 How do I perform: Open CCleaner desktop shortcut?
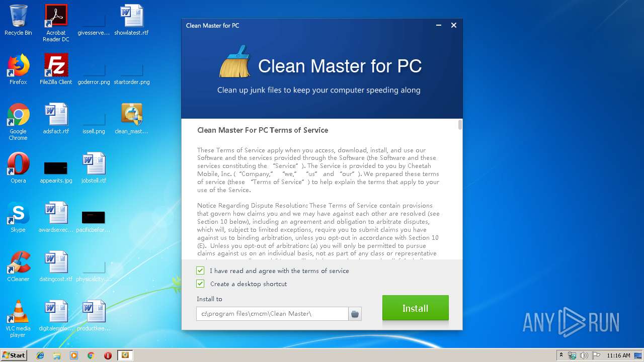[x=18, y=267]
